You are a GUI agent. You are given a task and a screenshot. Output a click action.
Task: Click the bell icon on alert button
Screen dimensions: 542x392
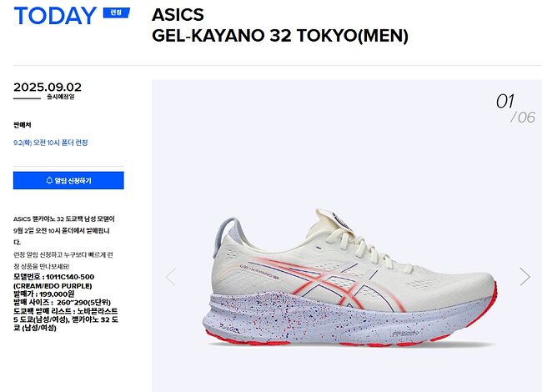49,180
